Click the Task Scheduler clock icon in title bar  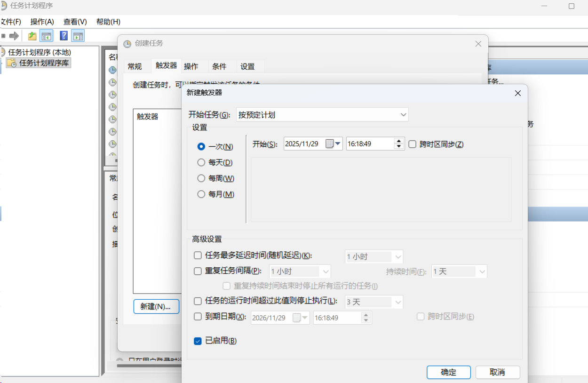tap(5, 6)
